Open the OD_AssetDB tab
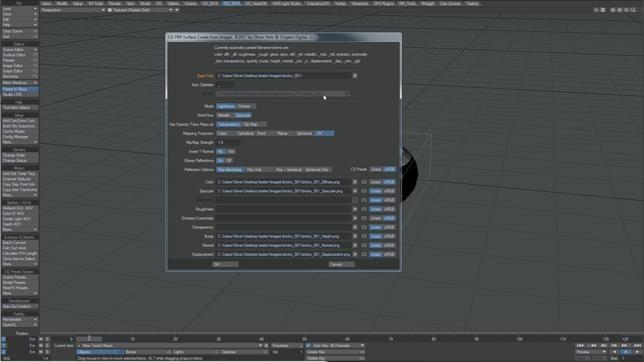Viewport: 644px width, 362px height. [256, 3]
